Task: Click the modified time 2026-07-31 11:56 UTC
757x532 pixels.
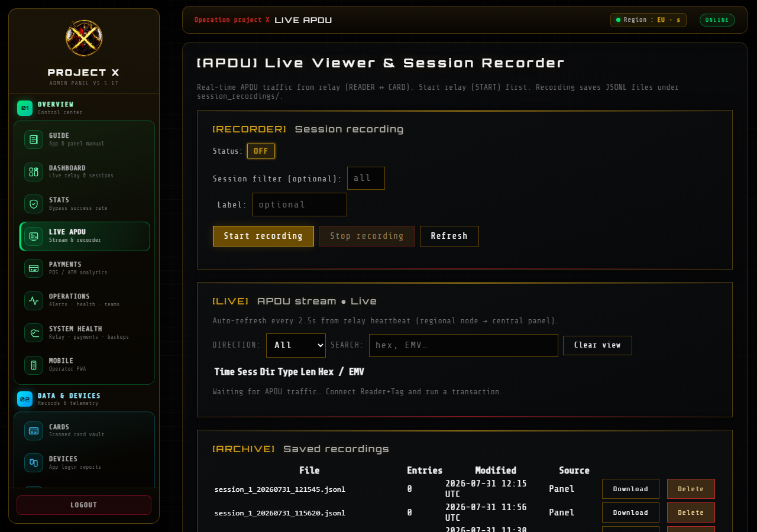Action: 486,512
